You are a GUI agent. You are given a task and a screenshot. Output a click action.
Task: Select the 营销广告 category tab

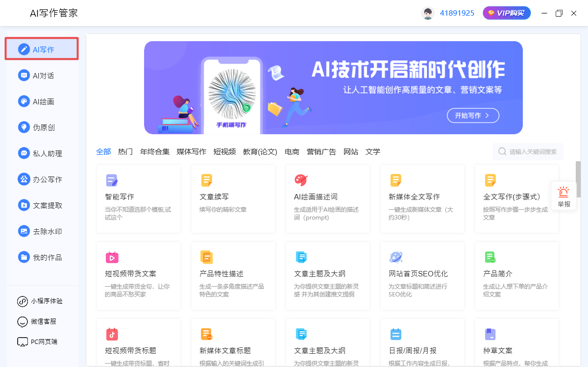pos(321,152)
